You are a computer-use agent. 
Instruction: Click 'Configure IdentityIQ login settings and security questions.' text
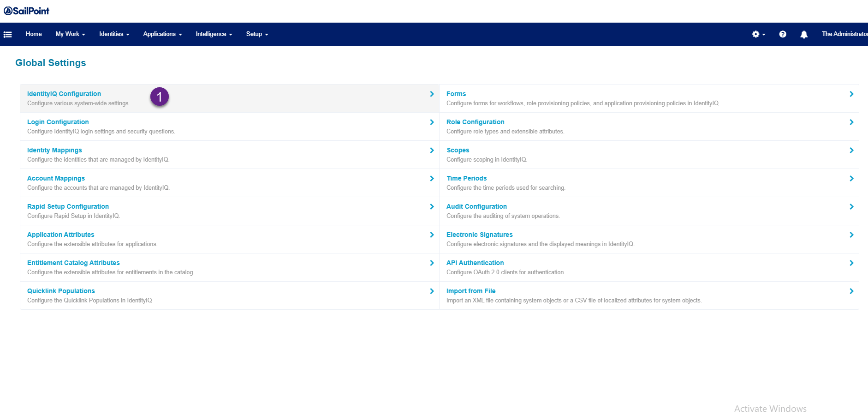tap(101, 132)
